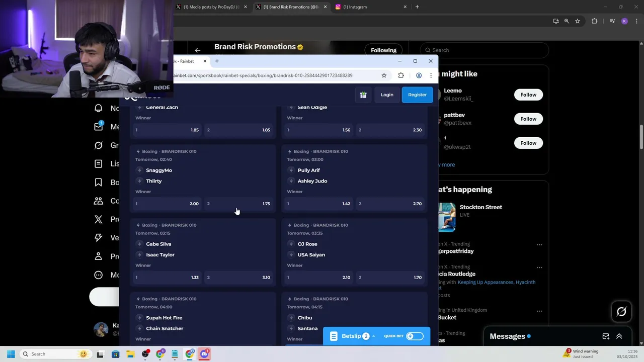Open Notifications bell in the X sidebar

pos(99,108)
